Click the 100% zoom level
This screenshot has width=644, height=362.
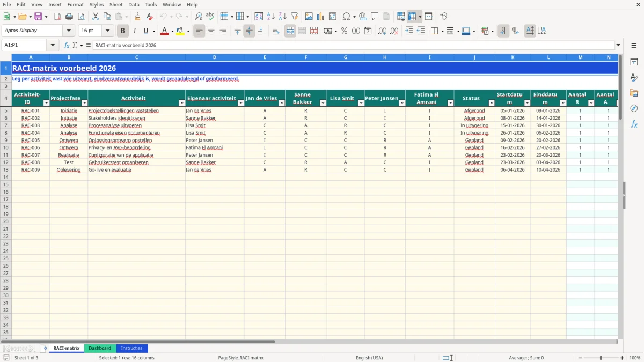pos(635,358)
